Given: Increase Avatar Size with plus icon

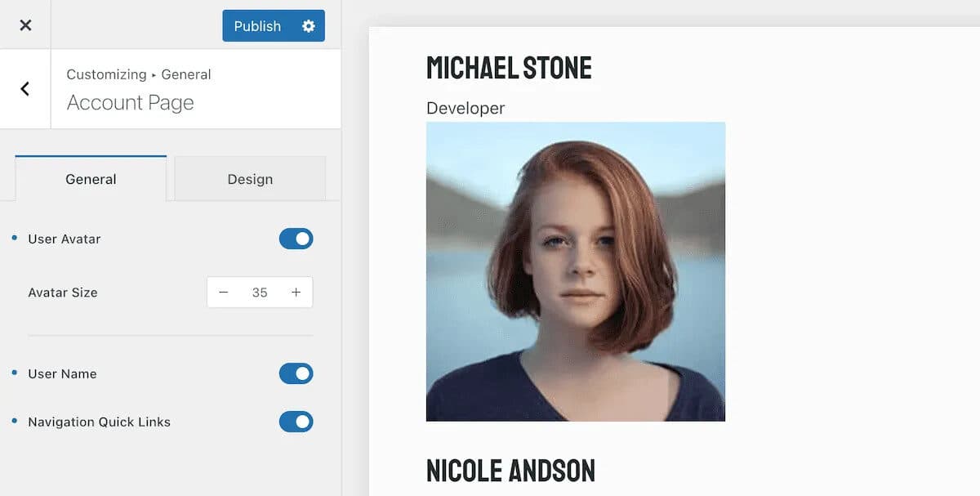Looking at the screenshot, I should pyautogui.click(x=296, y=293).
